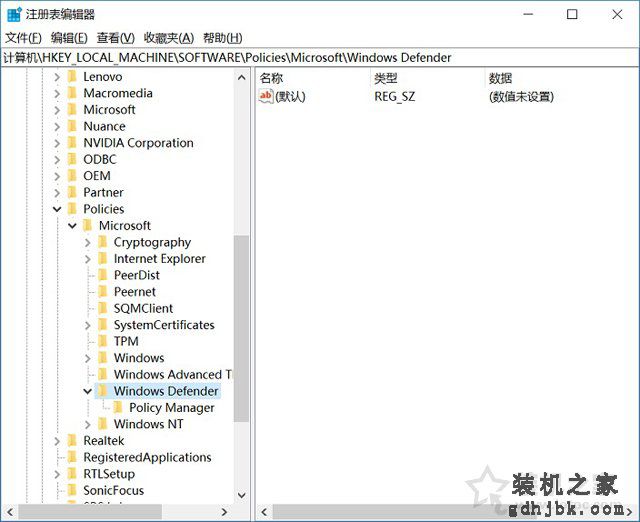The image size is (640, 522).
Task: Click the tree pane vertical scrollbar thumb
Action: (x=241, y=329)
